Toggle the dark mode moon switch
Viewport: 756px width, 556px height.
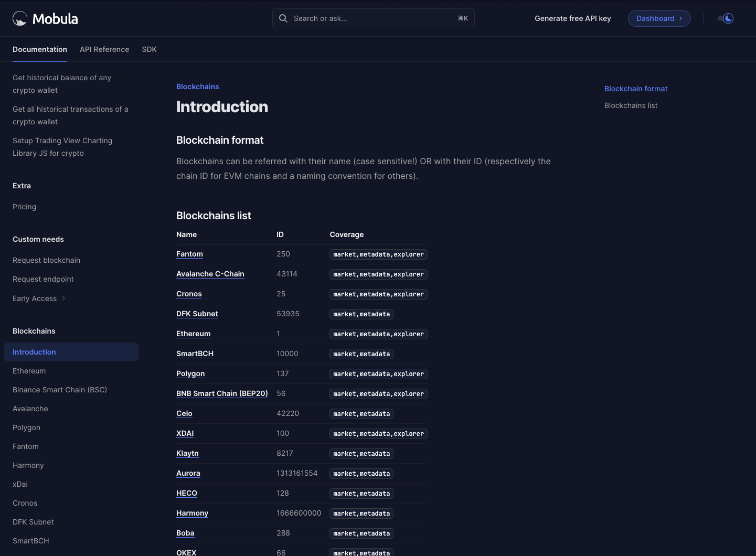726,18
